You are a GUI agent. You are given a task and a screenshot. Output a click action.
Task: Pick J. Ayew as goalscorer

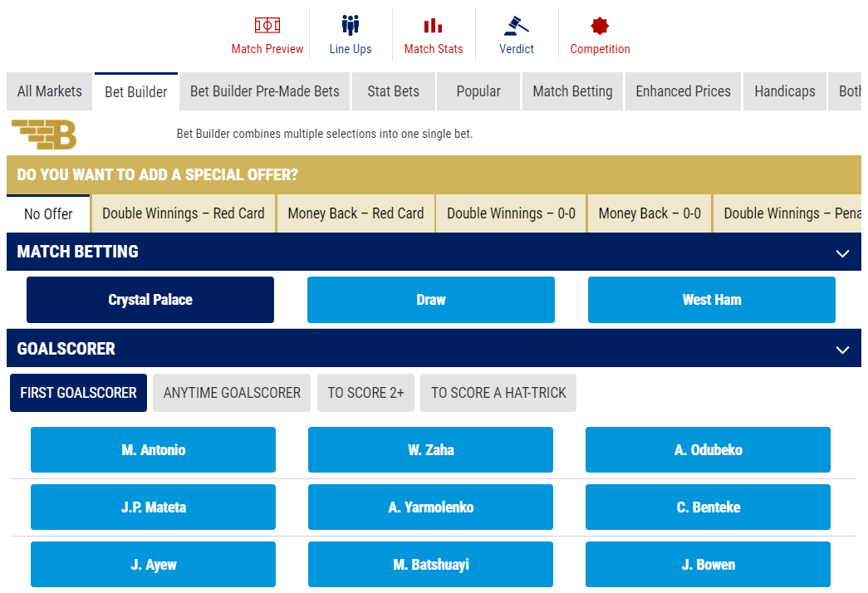[x=153, y=564]
